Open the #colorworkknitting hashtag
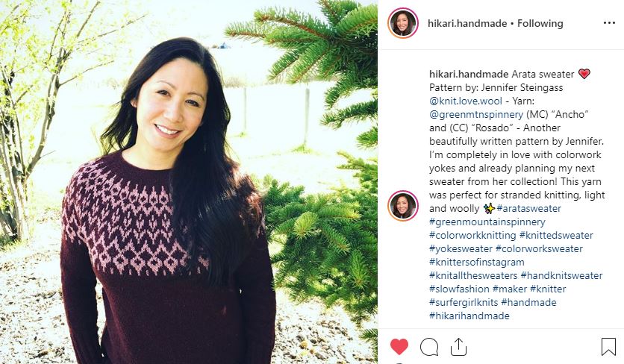The height and width of the screenshot is (364, 624). (472, 236)
